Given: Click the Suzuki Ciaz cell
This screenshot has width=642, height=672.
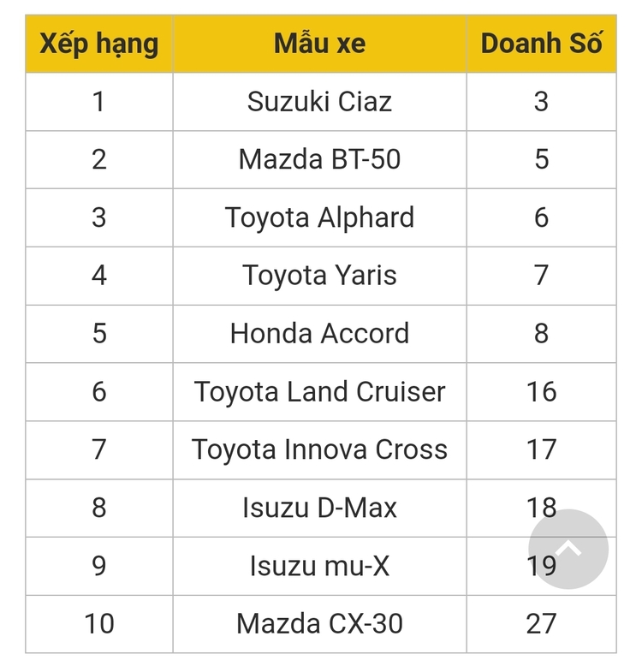Looking at the screenshot, I should click(319, 102).
